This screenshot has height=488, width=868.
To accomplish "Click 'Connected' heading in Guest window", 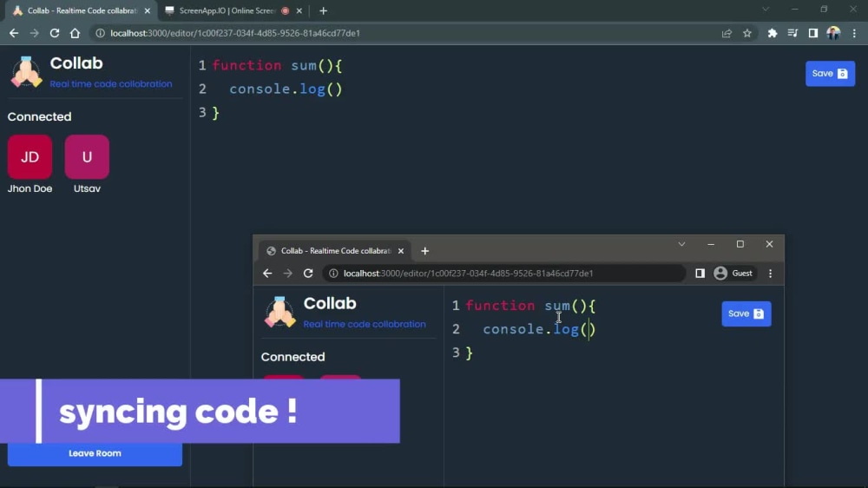I will pyautogui.click(x=293, y=357).
